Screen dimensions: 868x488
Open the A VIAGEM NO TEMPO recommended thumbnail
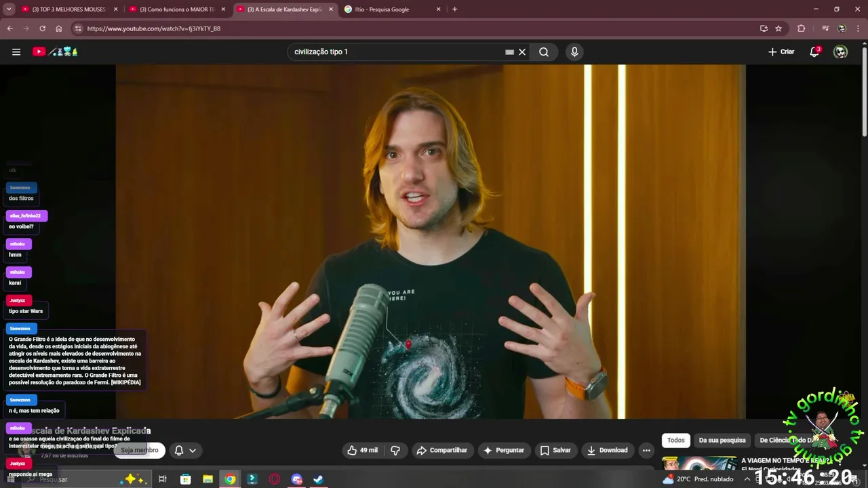[x=699, y=463]
